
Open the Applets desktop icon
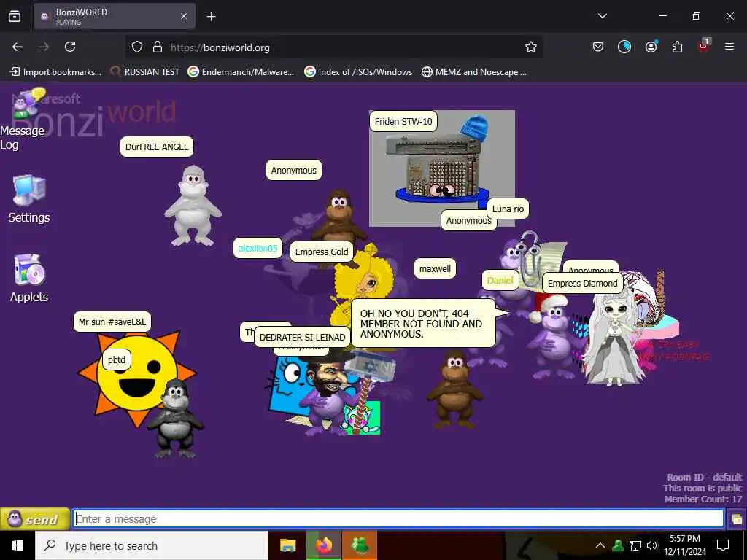(x=29, y=279)
